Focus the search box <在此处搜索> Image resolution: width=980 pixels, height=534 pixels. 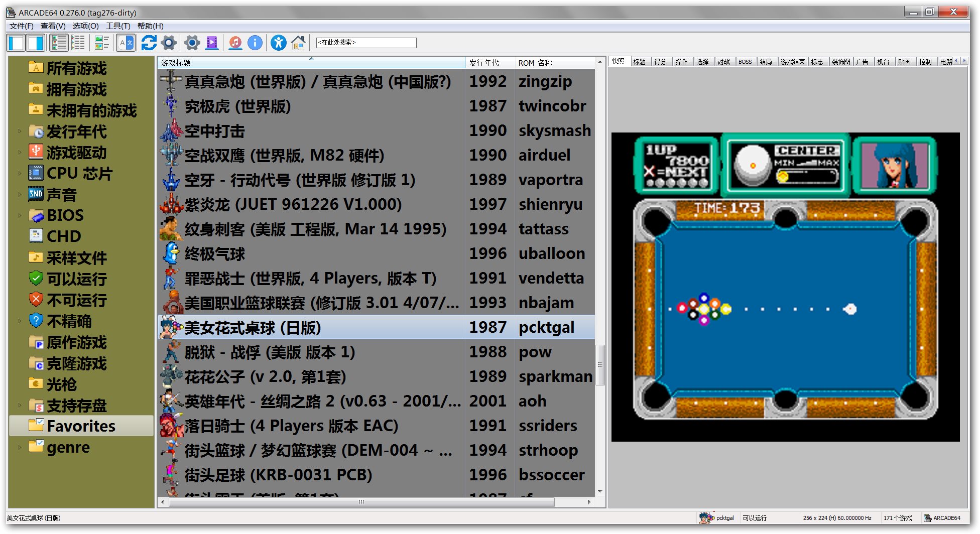pyautogui.click(x=366, y=43)
